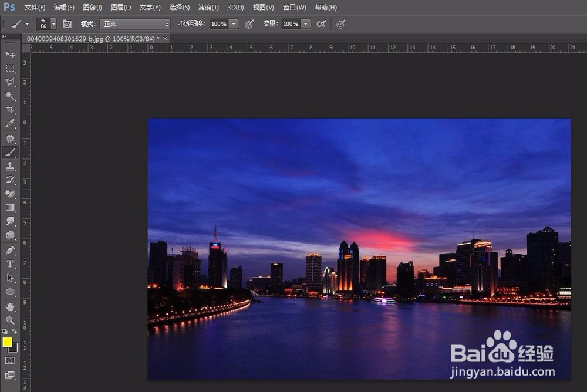
Task: Open the brush tool preset picker
Action: (x=19, y=24)
